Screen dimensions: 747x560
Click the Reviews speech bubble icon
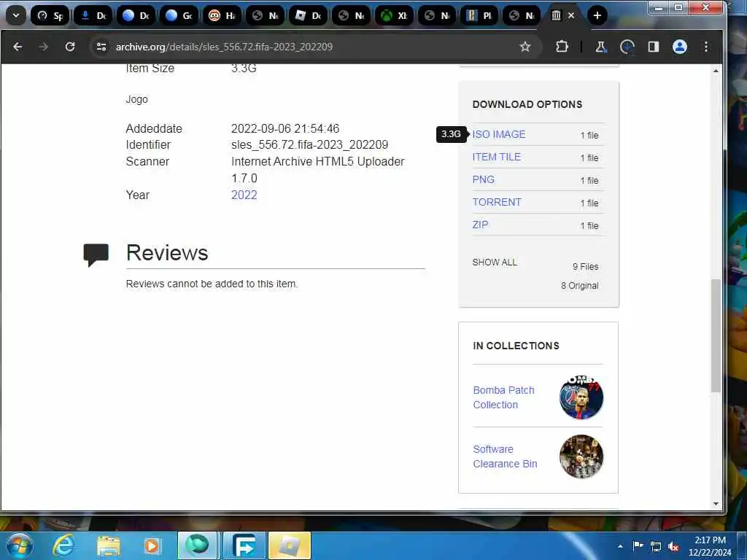pyautogui.click(x=96, y=254)
